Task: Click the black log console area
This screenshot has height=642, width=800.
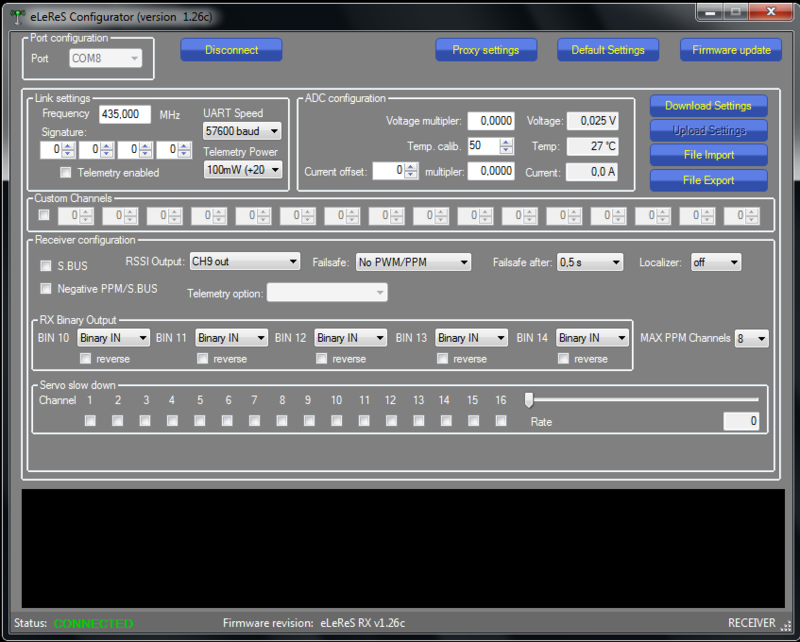Action: click(403, 549)
